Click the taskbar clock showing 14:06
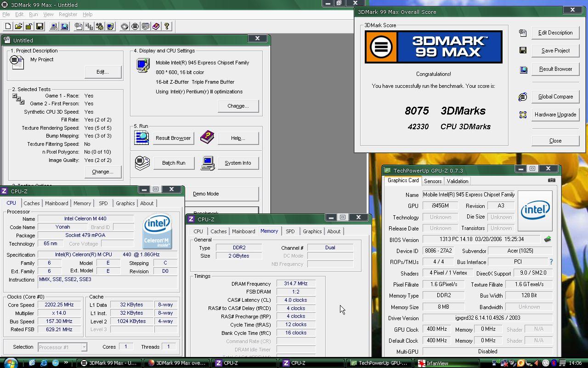 (575, 363)
